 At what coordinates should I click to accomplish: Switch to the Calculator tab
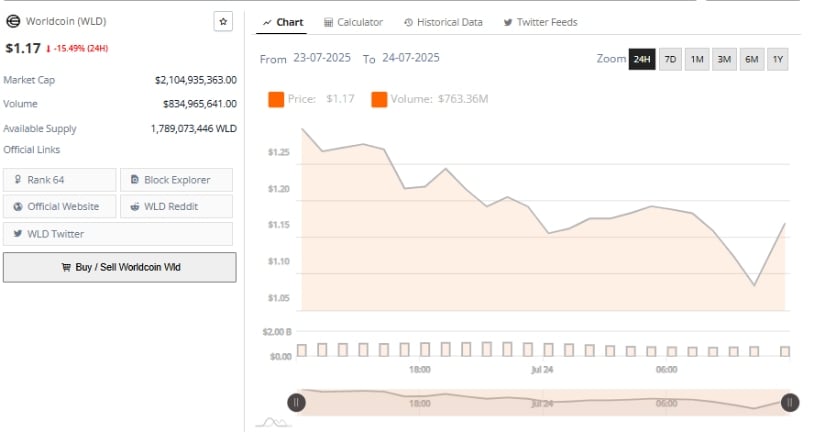click(353, 22)
